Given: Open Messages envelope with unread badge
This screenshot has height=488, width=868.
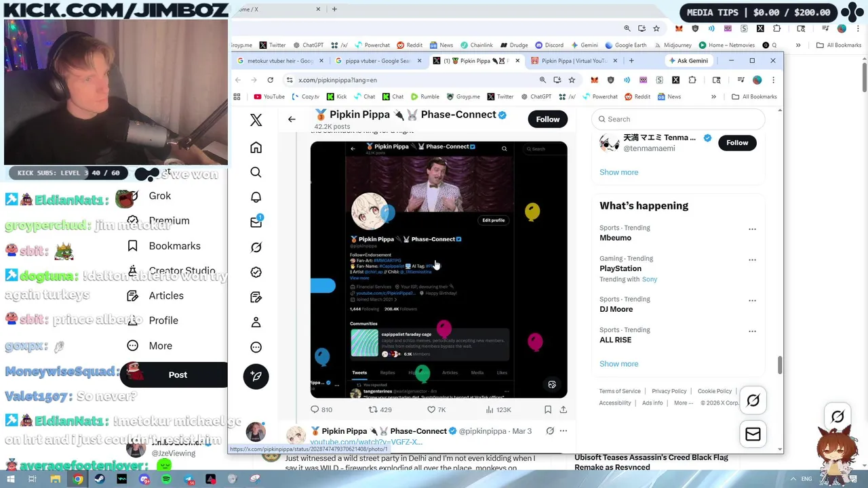Looking at the screenshot, I should (x=256, y=222).
